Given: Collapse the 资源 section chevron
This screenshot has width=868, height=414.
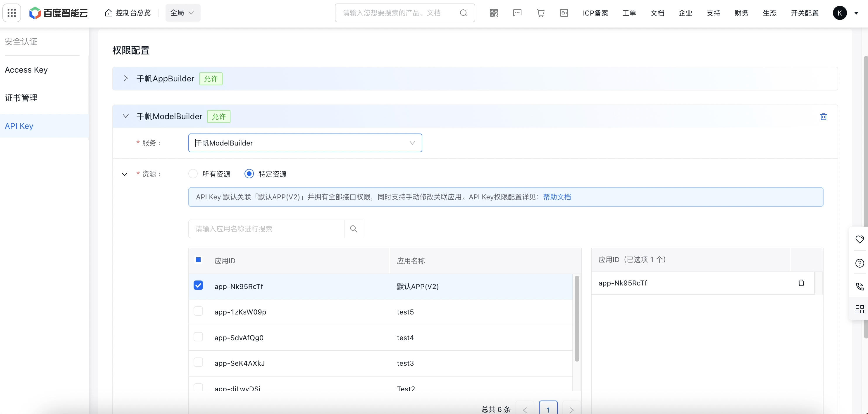Looking at the screenshot, I should coord(124,174).
